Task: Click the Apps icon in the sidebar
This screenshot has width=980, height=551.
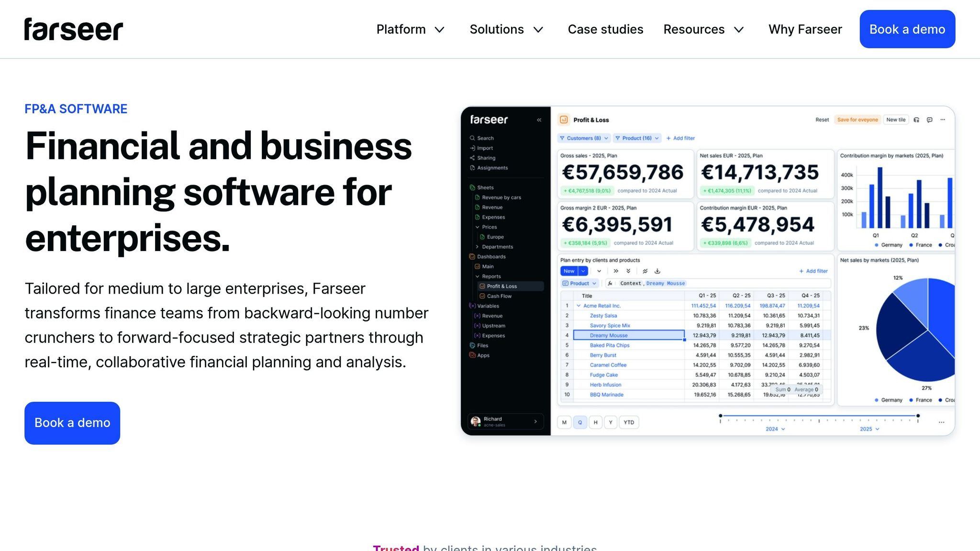Action: [472, 355]
